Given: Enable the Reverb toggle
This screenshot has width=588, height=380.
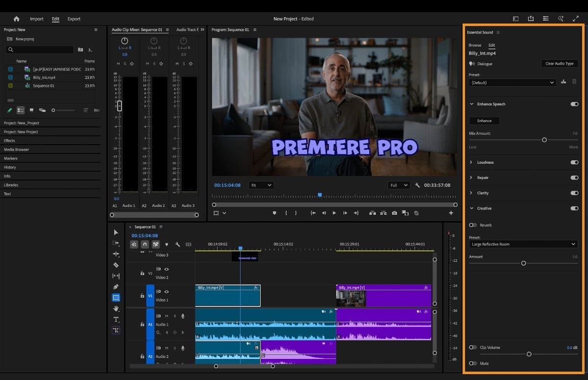Looking at the screenshot, I should click(x=473, y=225).
